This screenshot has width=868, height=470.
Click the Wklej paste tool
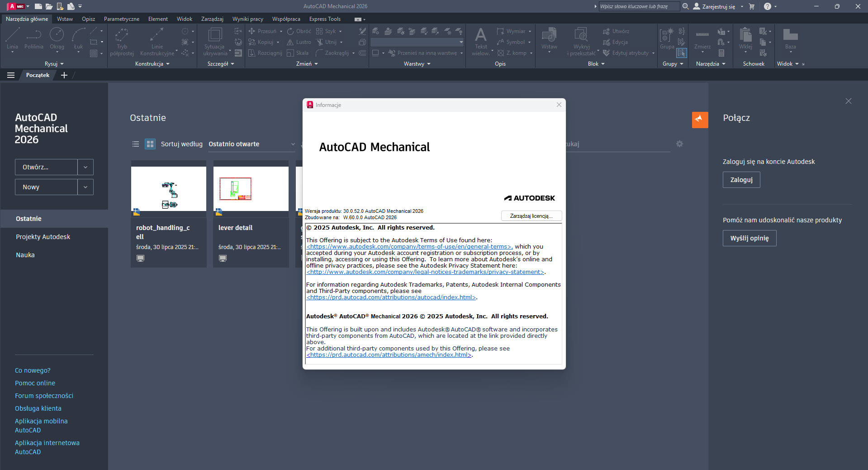pyautogui.click(x=745, y=39)
